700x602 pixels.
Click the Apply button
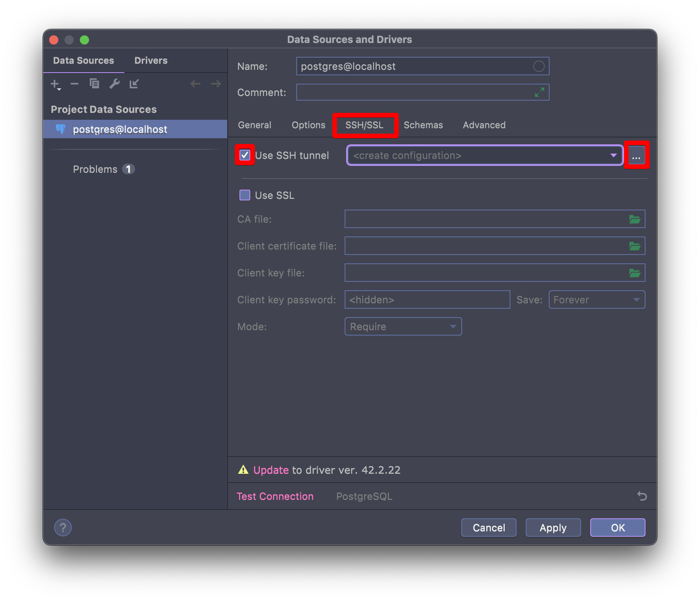[553, 528]
